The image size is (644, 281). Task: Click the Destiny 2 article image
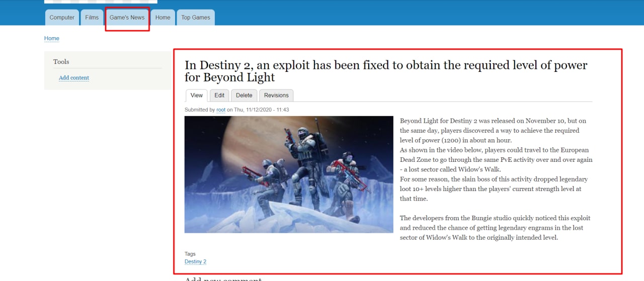[x=289, y=174]
